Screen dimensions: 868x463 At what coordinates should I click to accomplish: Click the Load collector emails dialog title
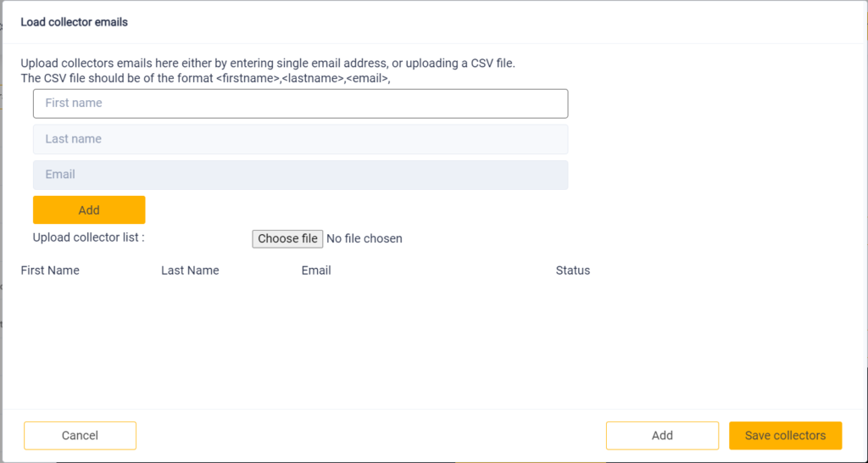[x=75, y=23]
